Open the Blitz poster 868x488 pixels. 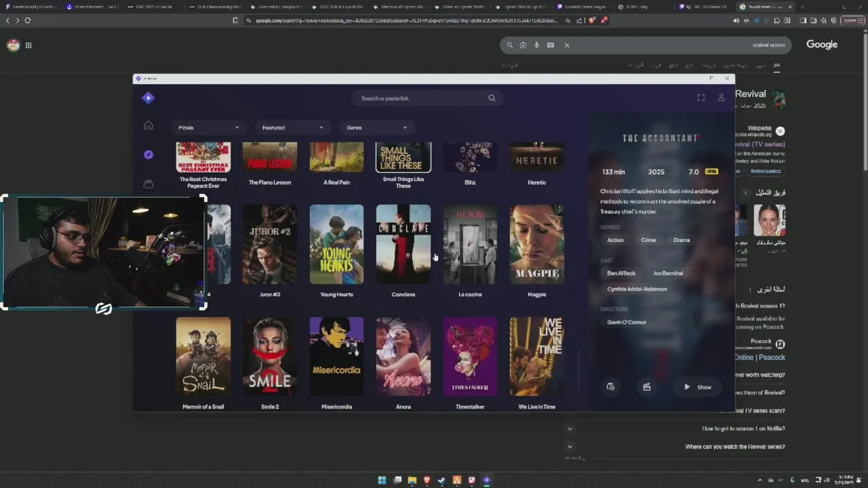coord(470,157)
